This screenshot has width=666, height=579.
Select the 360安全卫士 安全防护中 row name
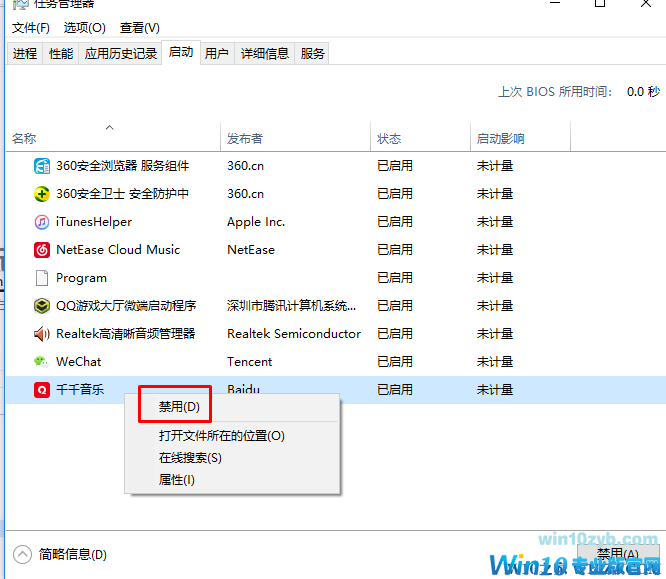point(122,194)
